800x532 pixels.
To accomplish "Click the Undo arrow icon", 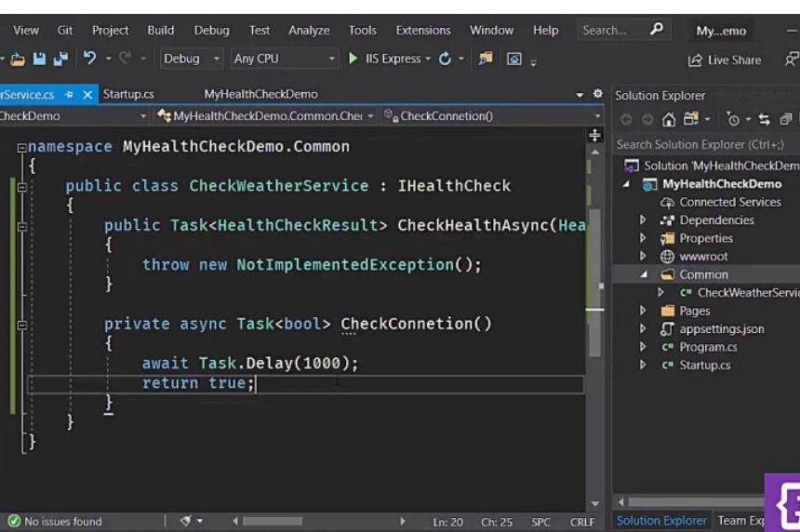I will pos(89,59).
